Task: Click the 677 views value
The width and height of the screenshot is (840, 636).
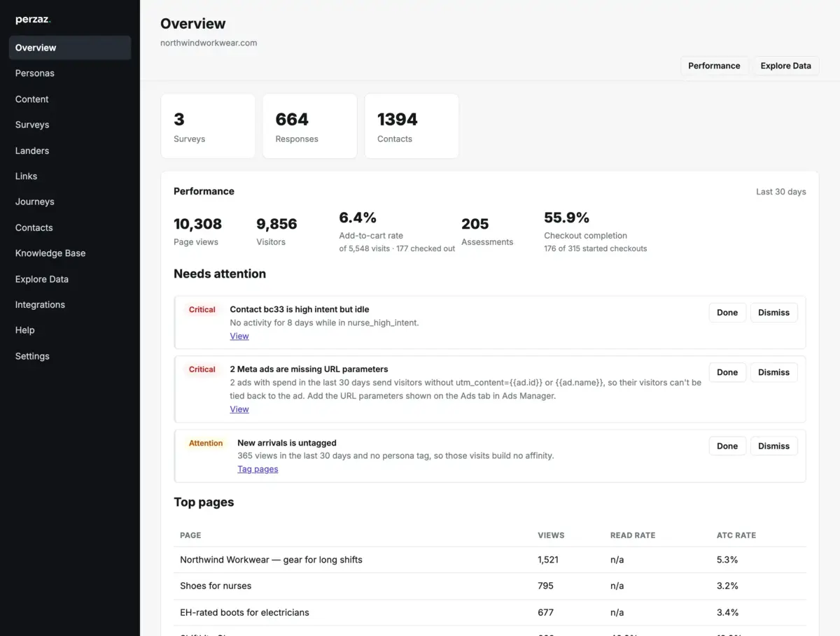Action: coord(545,612)
